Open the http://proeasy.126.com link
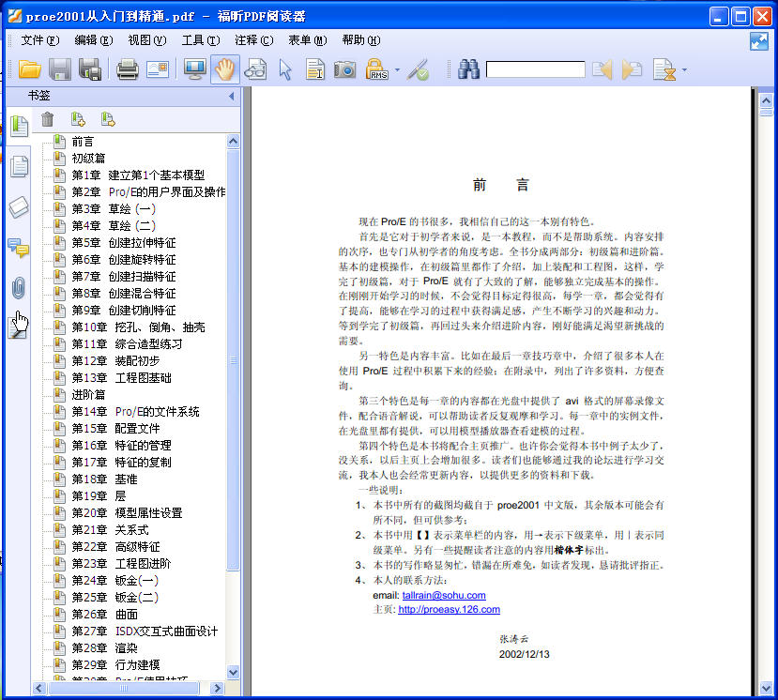This screenshot has height=700, width=778. coord(449,609)
